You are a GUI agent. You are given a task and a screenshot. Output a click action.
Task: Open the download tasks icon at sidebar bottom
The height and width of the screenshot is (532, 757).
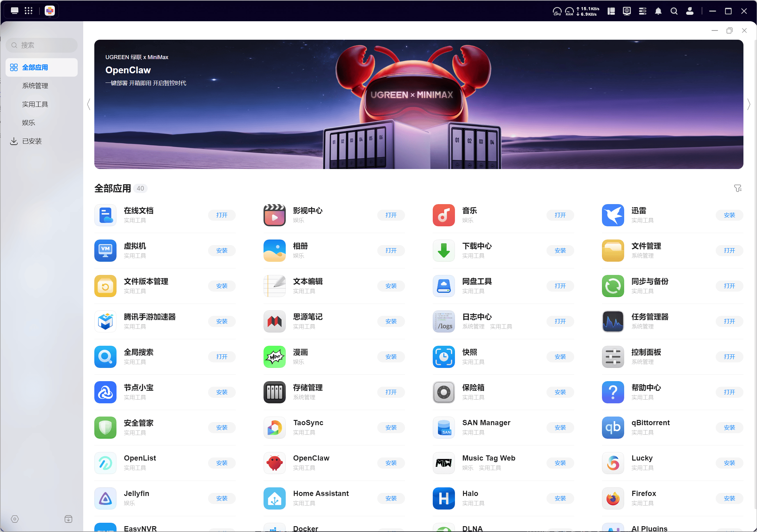(x=68, y=519)
